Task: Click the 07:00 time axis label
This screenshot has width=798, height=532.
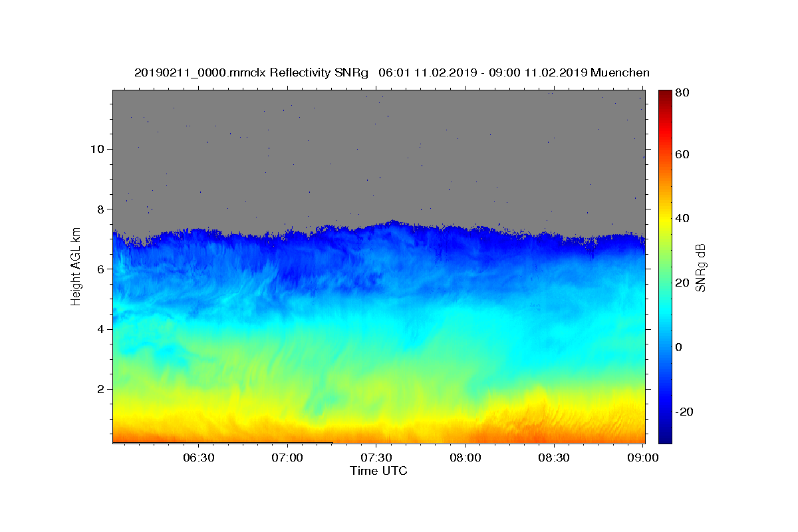Action: [288, 458]
